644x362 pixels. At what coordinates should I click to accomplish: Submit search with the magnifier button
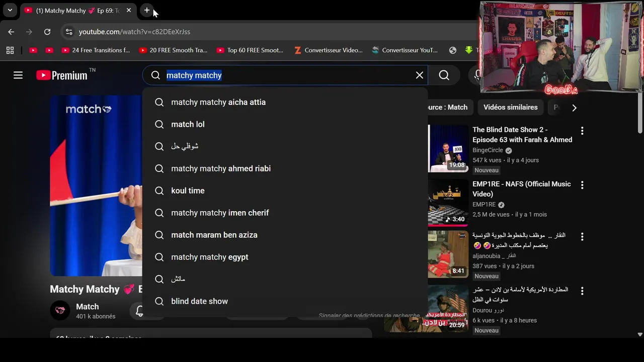[x=444, y=75]
